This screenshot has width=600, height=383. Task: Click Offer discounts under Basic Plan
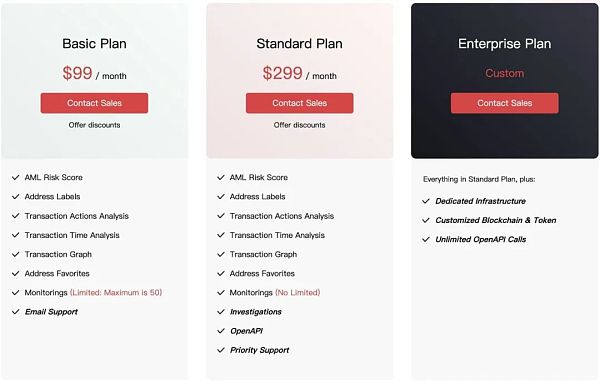tap(95, 125)
